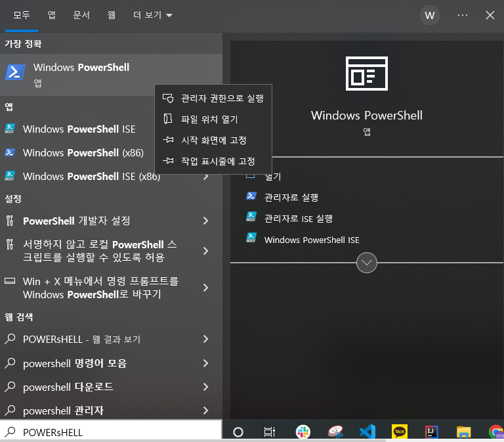Image resolution: width=504 pixels, height=442 pixels.
Task: Expand arrow for POWERsHELL 웹 결과 보기
Action: pyautogui.click(x=205, y=339)
